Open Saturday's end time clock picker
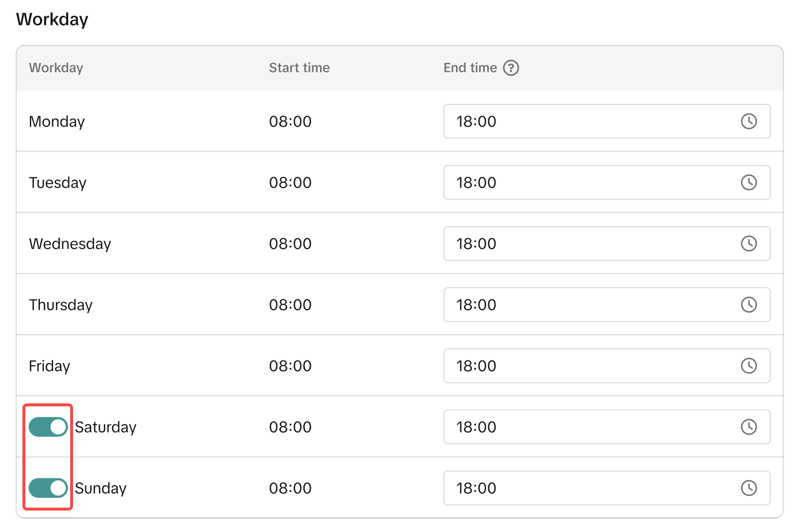Image resolution: width=798 pixels, height=532 pixels. 748,427
